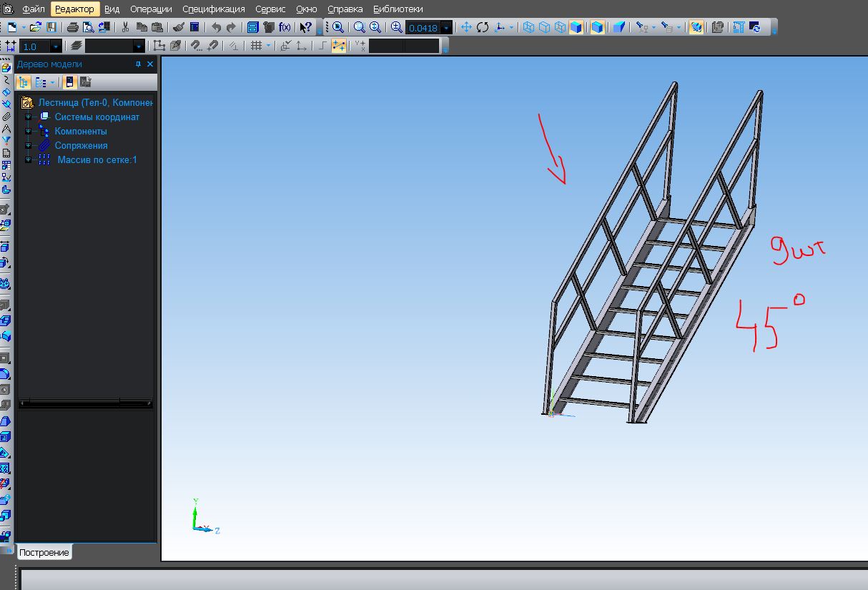Pin the Дерево модели panel
This screenshot has height=590, width=868.
point(138,64)
